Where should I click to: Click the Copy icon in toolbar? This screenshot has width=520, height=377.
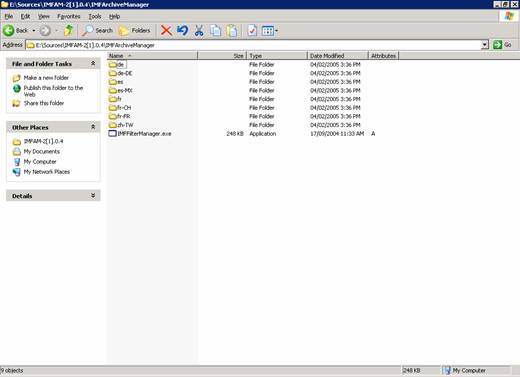(216, 31)
